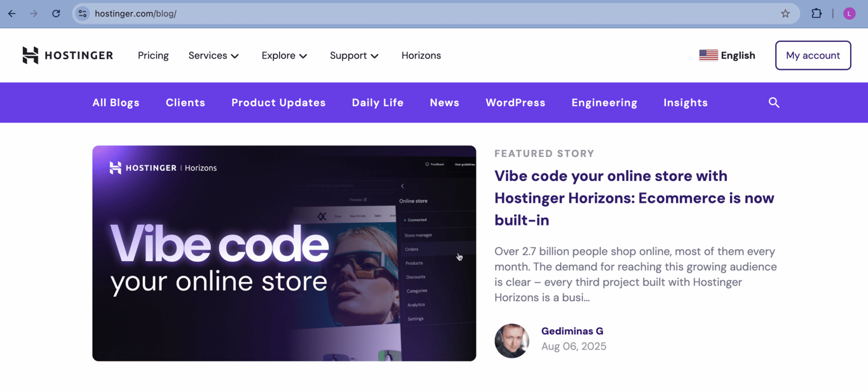868x392 pixels.
Task: Open the browser extensions puzzle icon
Action: 815,13
